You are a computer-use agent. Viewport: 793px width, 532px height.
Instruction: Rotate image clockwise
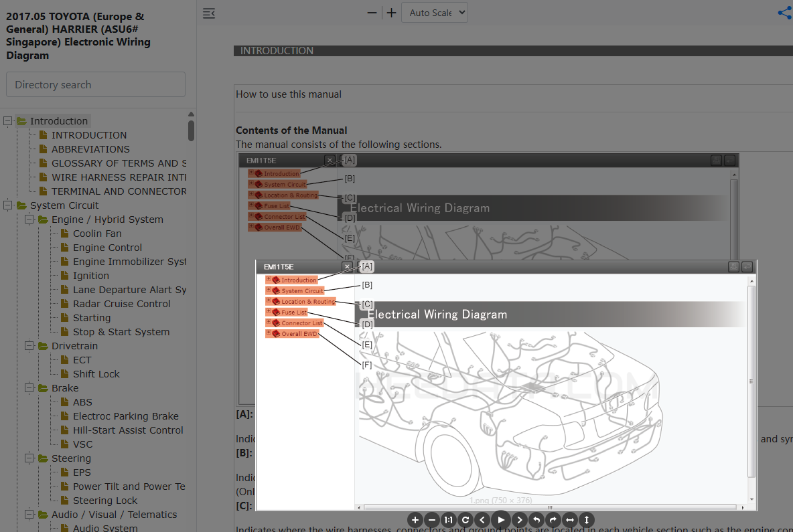(x=553, y=520)
